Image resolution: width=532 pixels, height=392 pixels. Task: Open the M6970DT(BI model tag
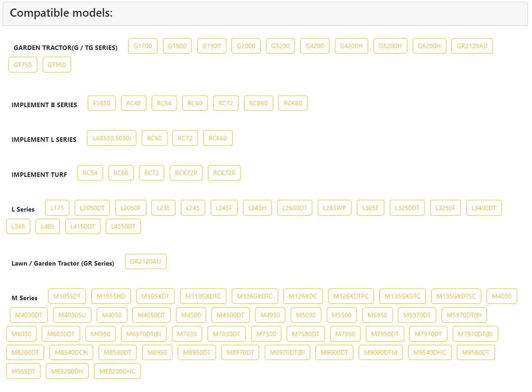[x=144, y=334]
